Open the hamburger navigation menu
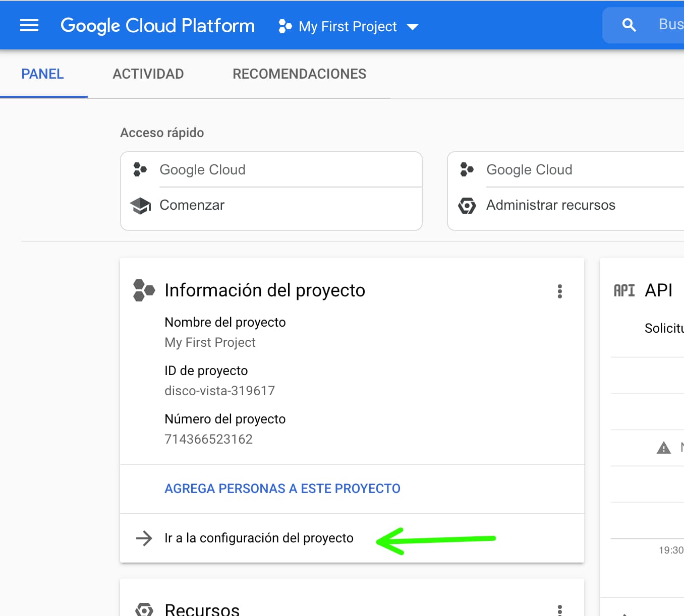This screenshot has width=684, height=616. (29, 25)
